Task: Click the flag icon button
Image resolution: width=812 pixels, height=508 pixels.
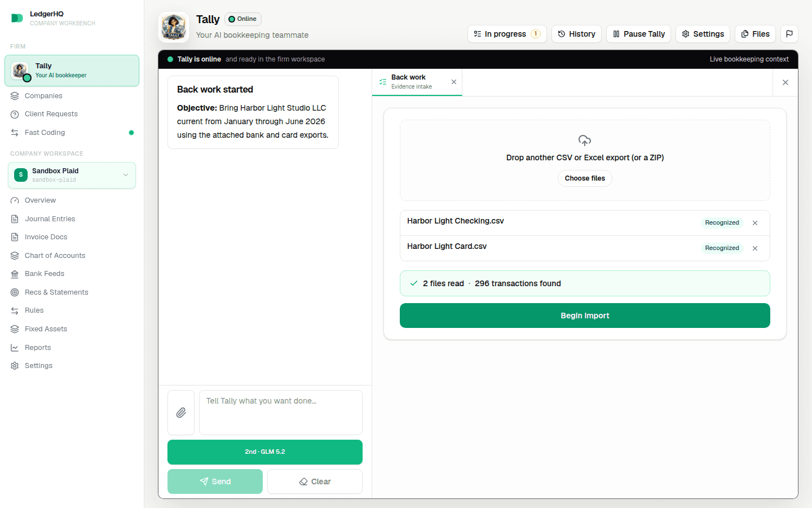Action: 789,34
